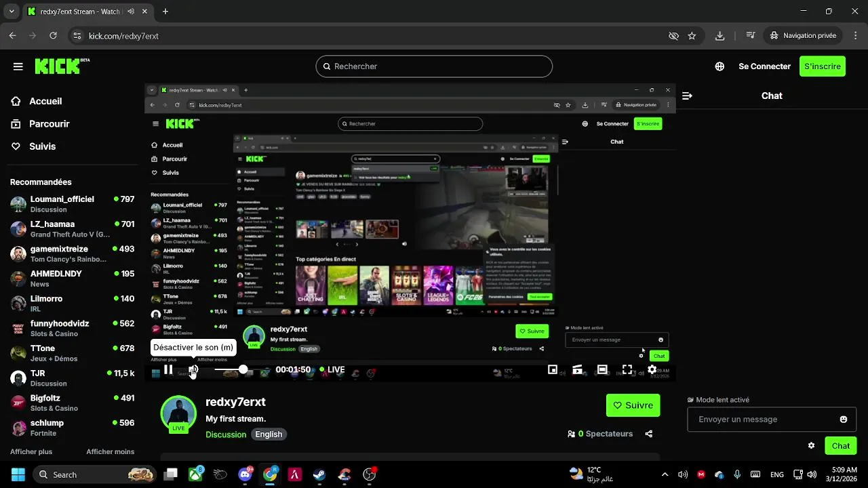The width and height of the screenshot is (868, 488).
Task: Open the language globe icon
Action: click(719, 66)
